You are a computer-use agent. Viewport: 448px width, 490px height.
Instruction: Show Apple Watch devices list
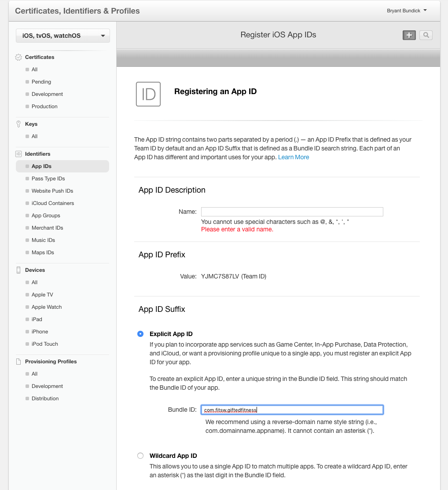[x=47, y=307]
